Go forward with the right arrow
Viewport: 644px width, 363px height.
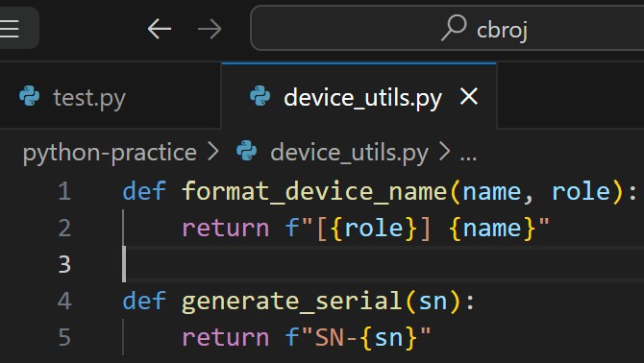point(210,29)
